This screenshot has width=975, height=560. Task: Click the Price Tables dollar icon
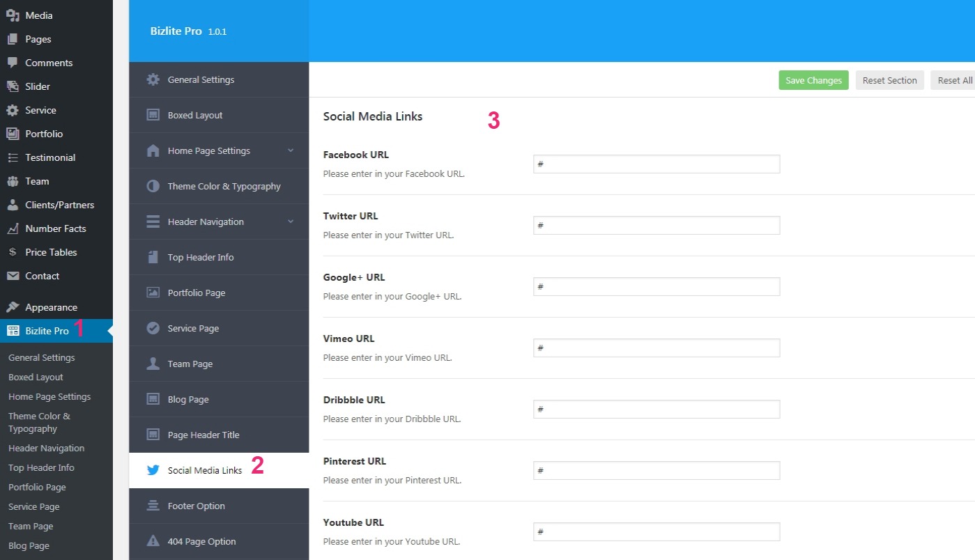click(13, 252)
